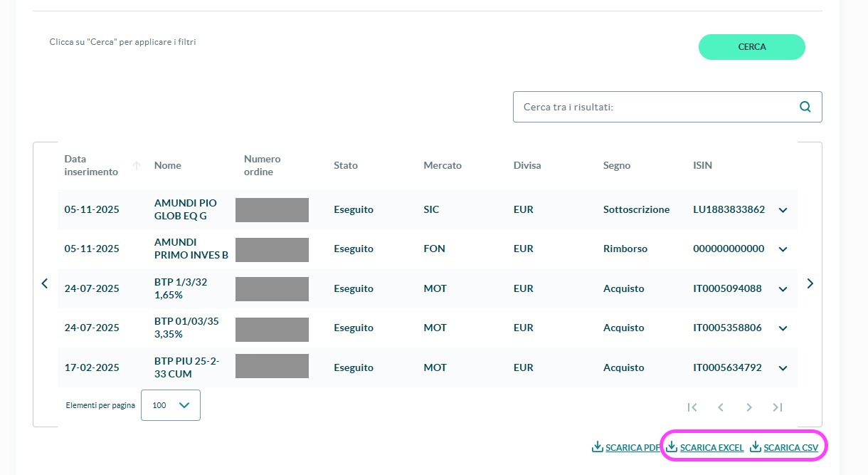Click the AMUNDI PRIMO INVES B name

coord(191,249)
